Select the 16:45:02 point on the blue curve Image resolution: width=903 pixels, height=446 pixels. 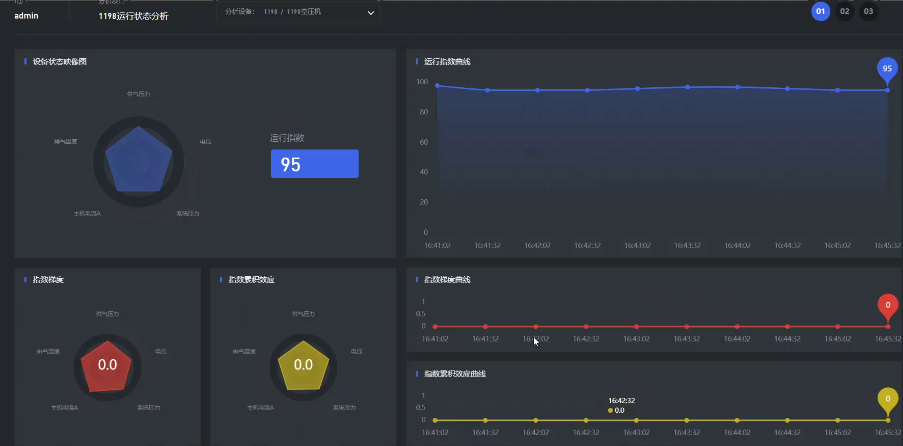tap(837, 90)
